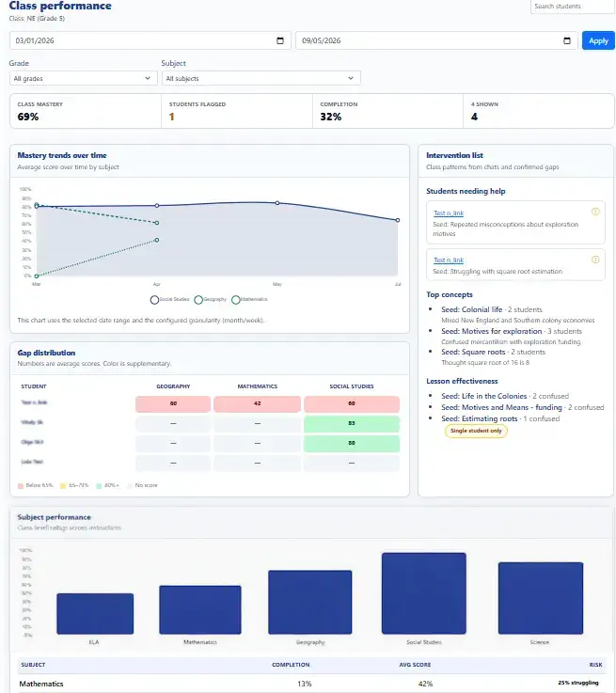Click the Mathematics row in subject table
Image resolution: width=616 pixels, height=693 pixels.
pos(312,684)
